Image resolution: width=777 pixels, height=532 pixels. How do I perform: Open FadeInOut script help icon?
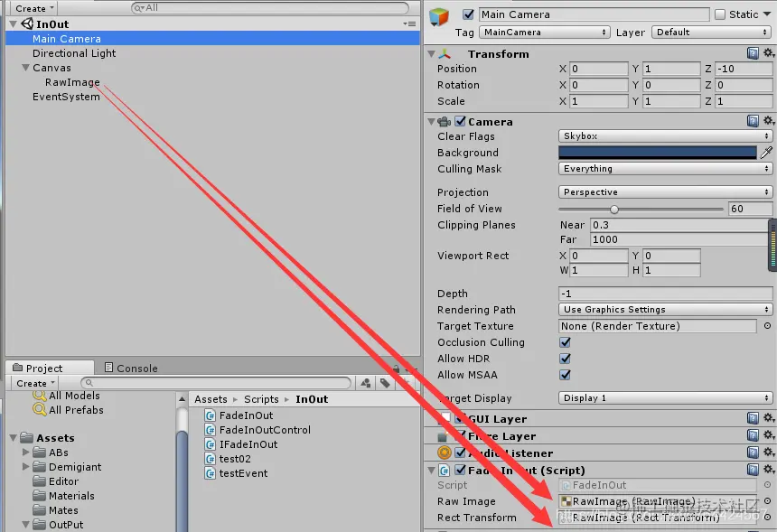pos(753,470)
